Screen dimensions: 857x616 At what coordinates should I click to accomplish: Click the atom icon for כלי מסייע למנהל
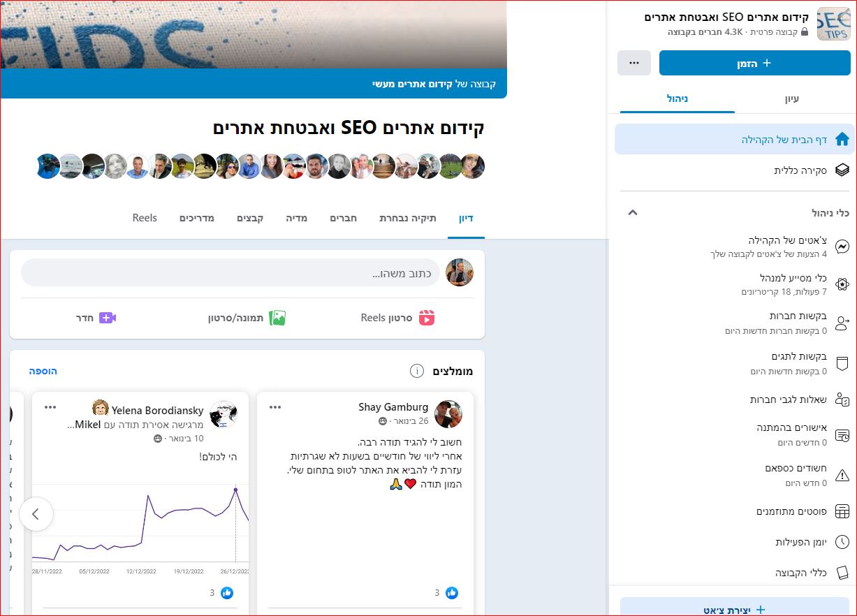[x=842, y=284]
